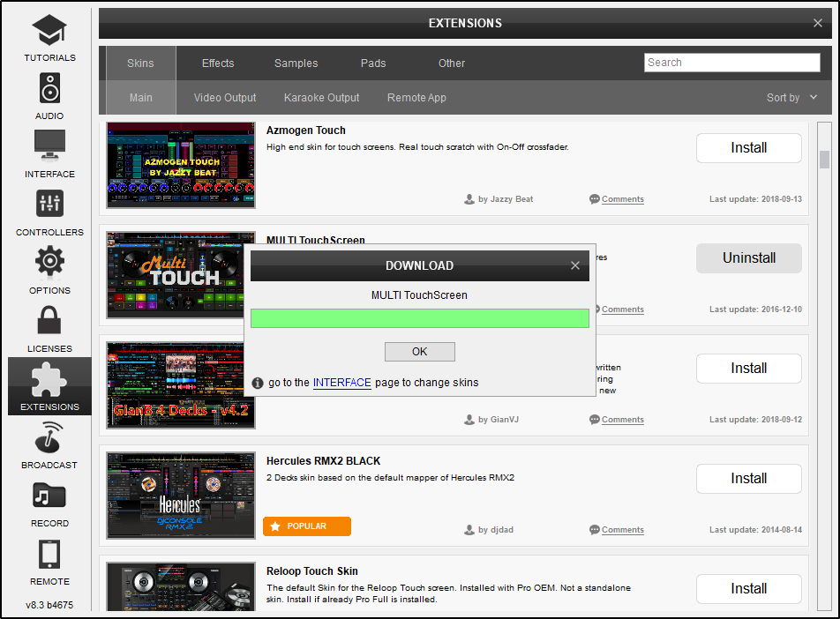Click comments bubble icon for Hercules RMX2 BLACK
This screenshot has height=619, width=840.
pyautogui.click(x=594, y=530)
